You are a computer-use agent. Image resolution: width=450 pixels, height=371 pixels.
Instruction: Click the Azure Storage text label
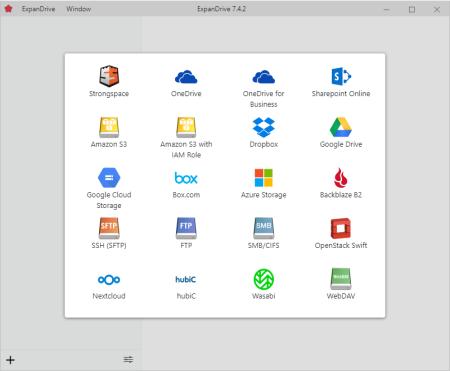263,195
